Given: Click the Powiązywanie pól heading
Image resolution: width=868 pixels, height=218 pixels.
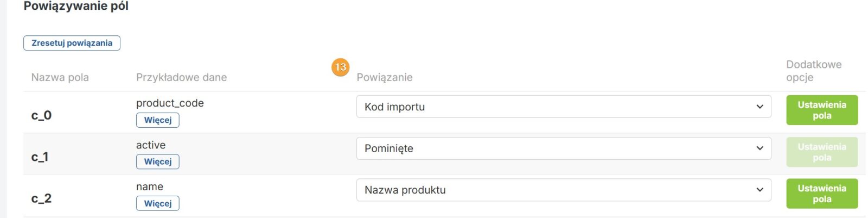Looking at the screenshot, I should [x=76, y=7].
